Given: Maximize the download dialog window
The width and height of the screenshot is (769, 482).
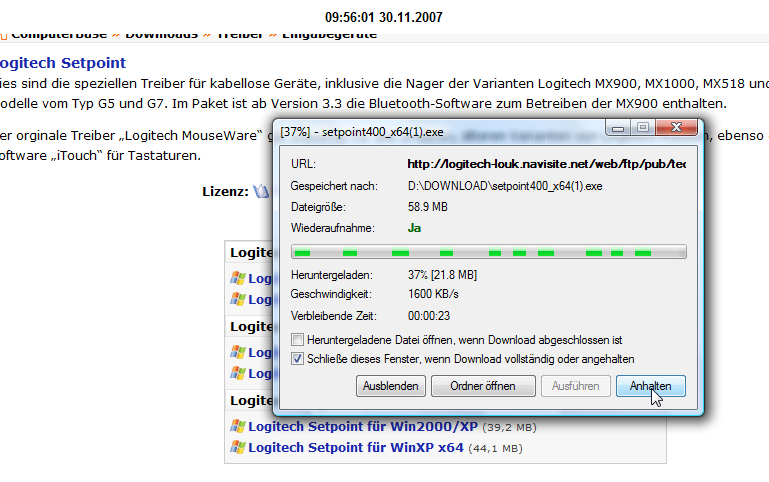Looking at the screenshot, I should tap(642, 128).
